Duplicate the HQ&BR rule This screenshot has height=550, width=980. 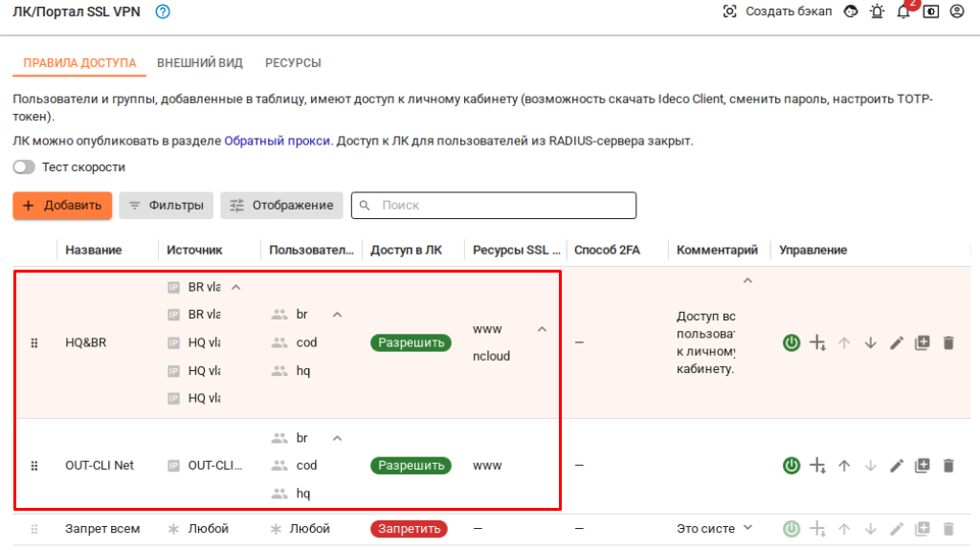pyautogui.click(x=923, y=342)
